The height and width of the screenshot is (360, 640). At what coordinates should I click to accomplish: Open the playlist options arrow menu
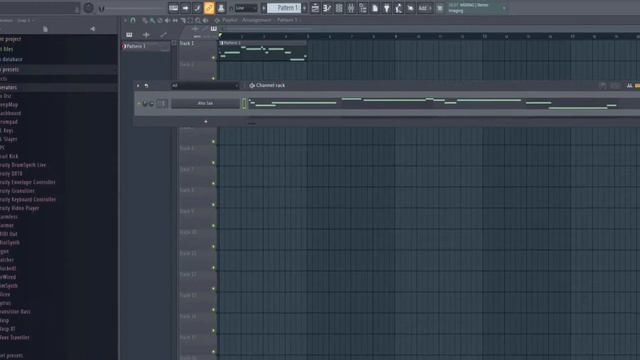(x=125, y=20)
